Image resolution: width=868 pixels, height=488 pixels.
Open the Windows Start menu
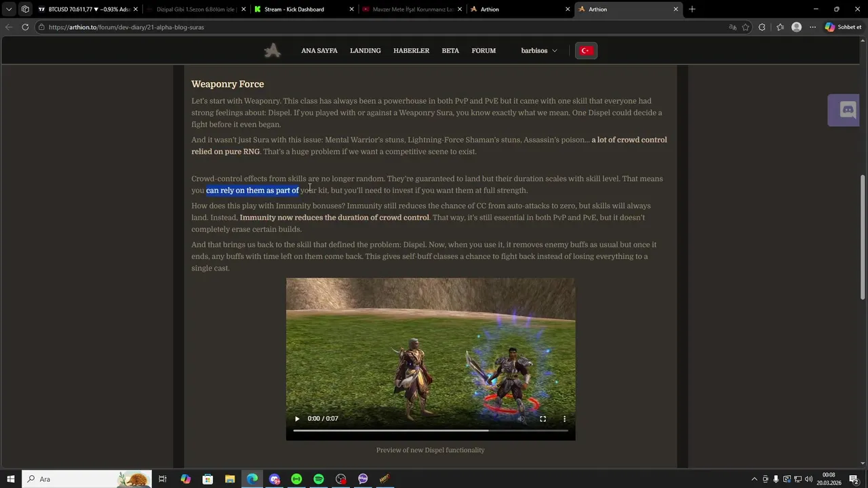click(x=11, y=479)
